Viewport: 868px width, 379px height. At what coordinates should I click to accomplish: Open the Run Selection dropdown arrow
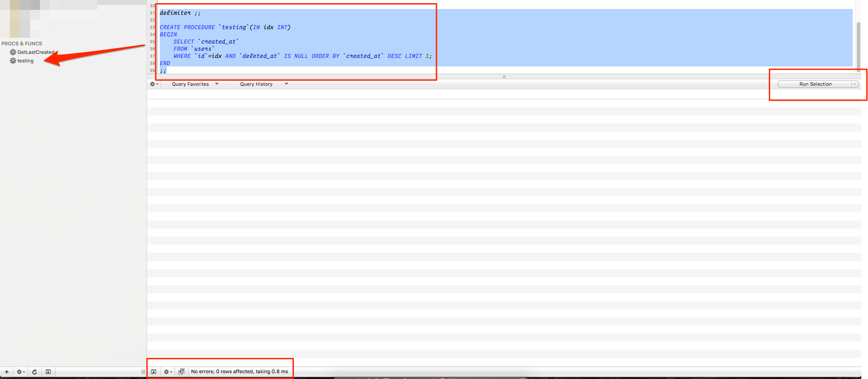[855, 84]
